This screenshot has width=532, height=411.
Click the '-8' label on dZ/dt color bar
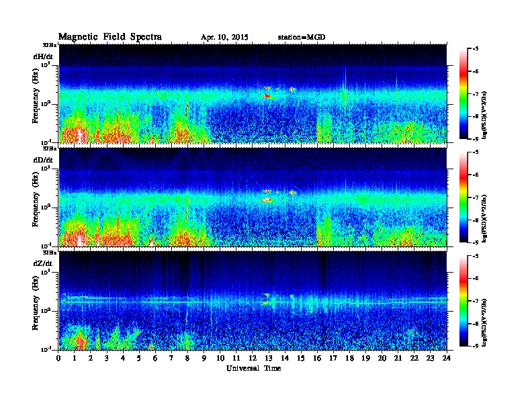pos(476,324)
